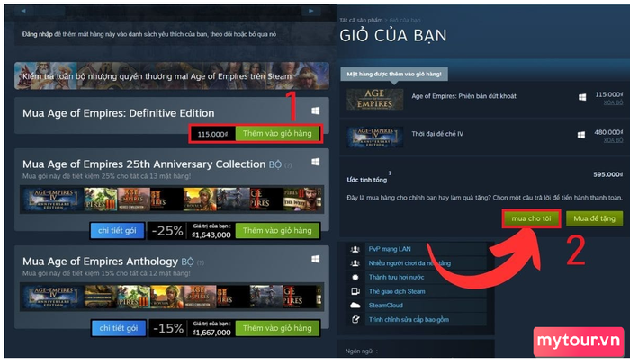Click the 'mua cho tôi' purchase button
The height and width of the screenshot is (364, 630).
click(x=531, y=218)
